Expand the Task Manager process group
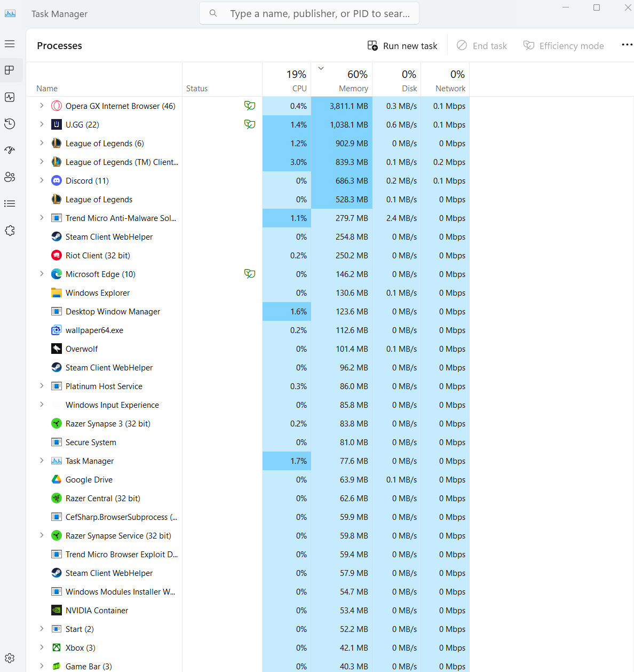 coord(42,461)
